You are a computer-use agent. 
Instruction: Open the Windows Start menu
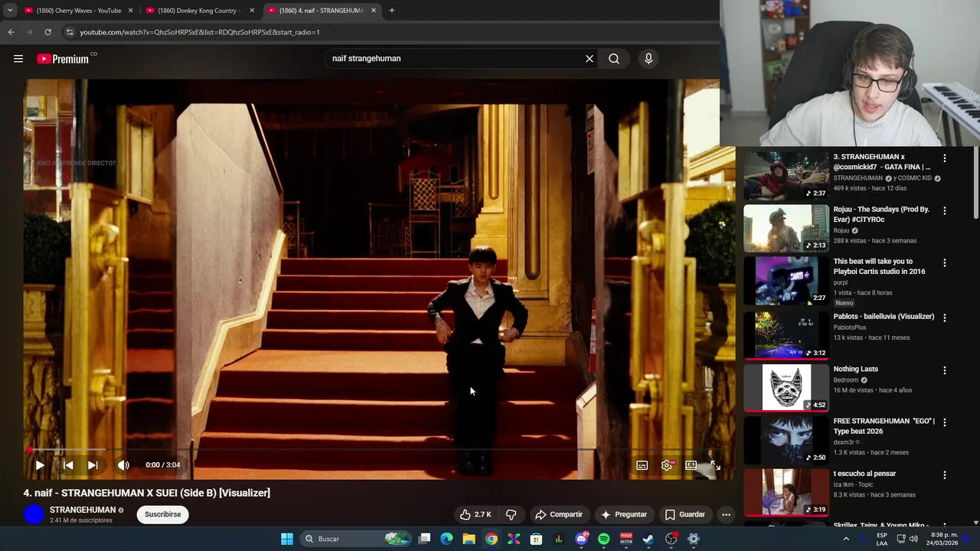coord(286,539)
